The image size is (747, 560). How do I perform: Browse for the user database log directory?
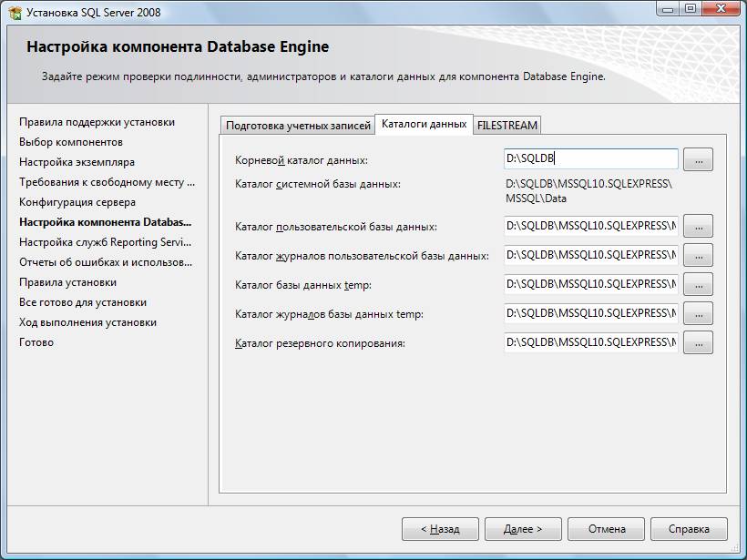click(698, 255)
